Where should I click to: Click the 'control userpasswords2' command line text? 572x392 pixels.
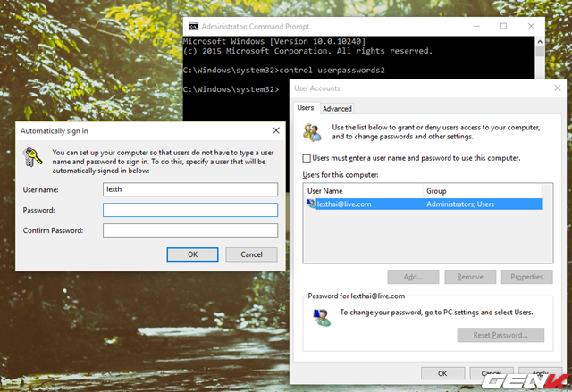click(332, 70)
